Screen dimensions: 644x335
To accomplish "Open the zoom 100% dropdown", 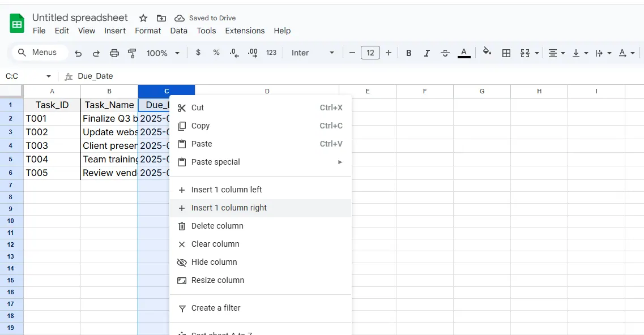I will click(x=163, y=53).
